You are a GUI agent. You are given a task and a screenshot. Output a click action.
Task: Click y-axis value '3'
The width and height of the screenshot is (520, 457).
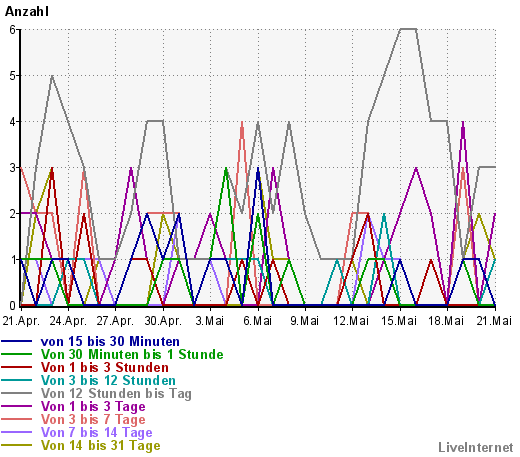13,168
